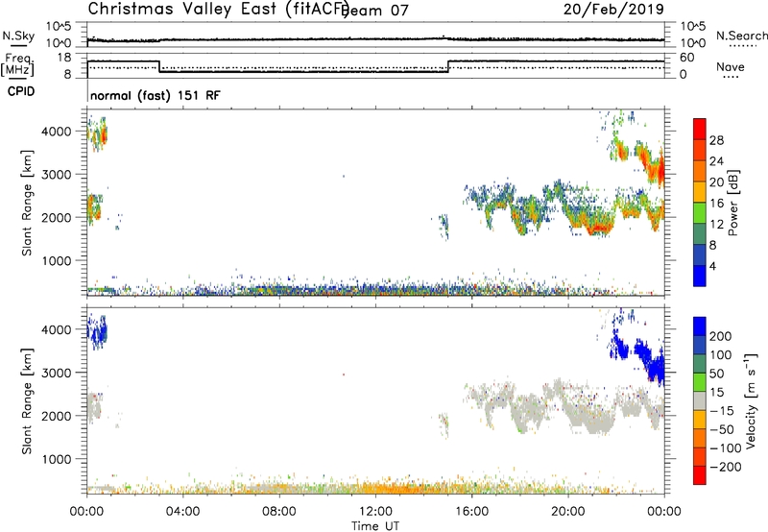Click the 'N.Search' legend label
Image resolution: width=768 pixels, height=532 pixels.
pyautogui.click(x=742, y=36)
